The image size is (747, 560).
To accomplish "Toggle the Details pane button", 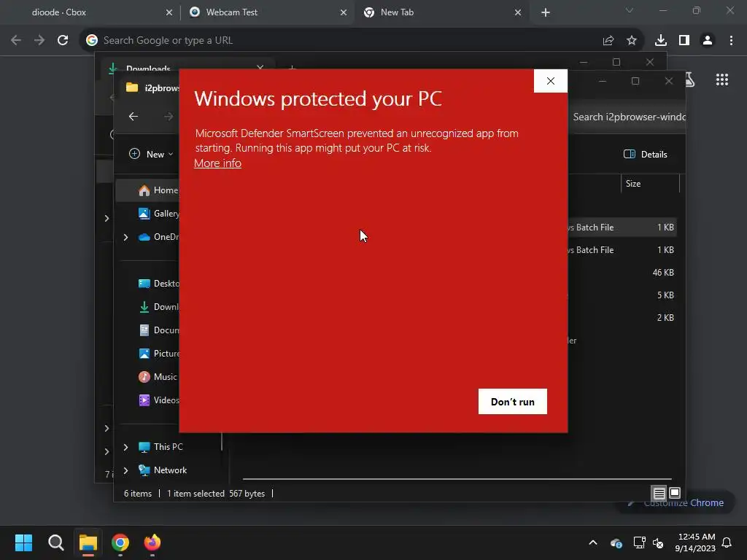I will [x=645, y=155].
